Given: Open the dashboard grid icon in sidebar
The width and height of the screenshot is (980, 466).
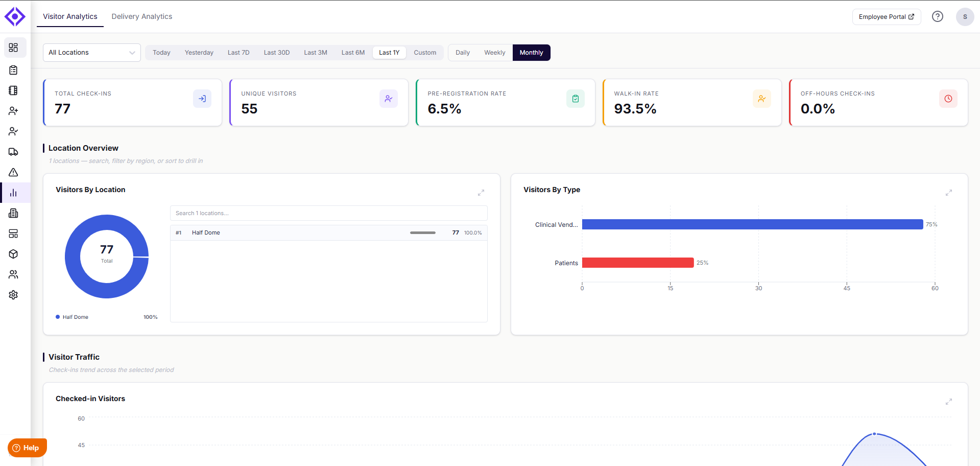Looking at the screenshot, I should tap(14, 48).
